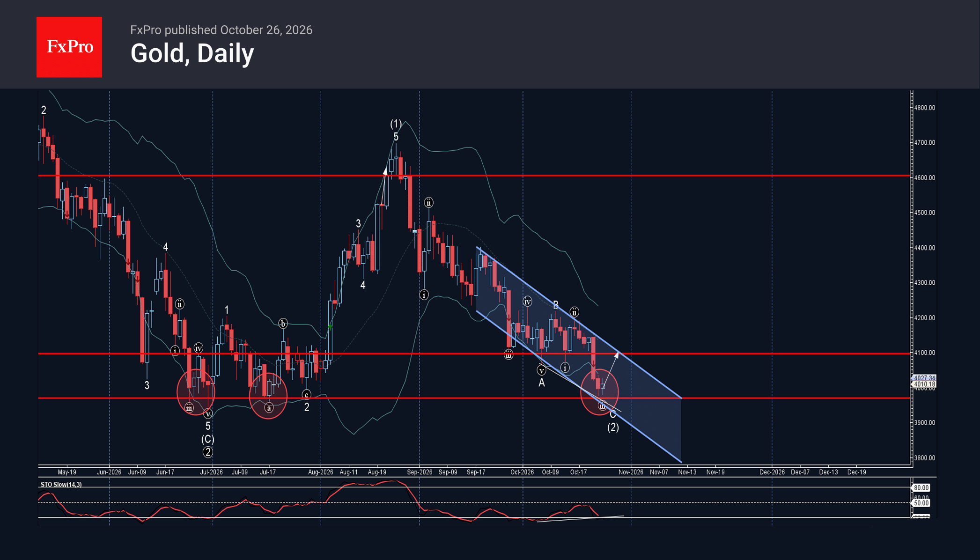The width and height of the screenshot is (980, 560).
Task: Select the (C) wave label near Jul-2026
Action: pos(208,439)
